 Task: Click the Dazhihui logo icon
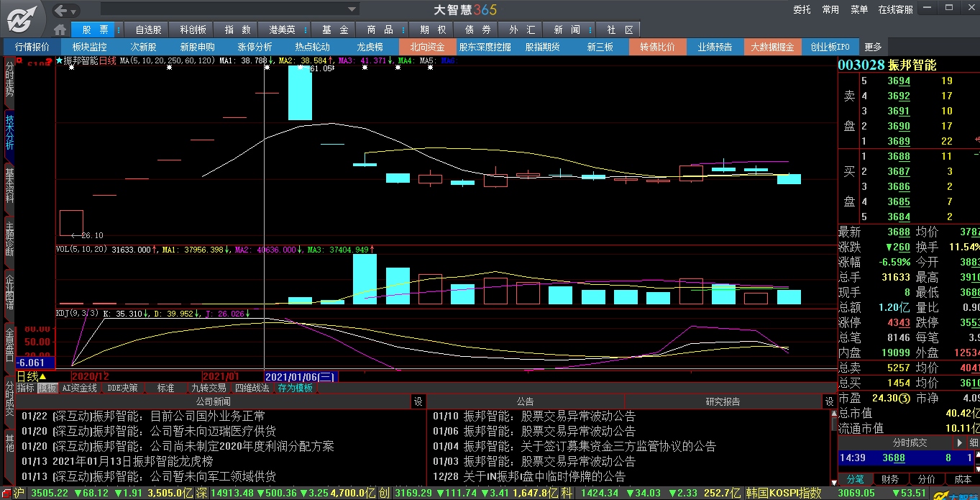pyautogui.click(x=24, y=18)
